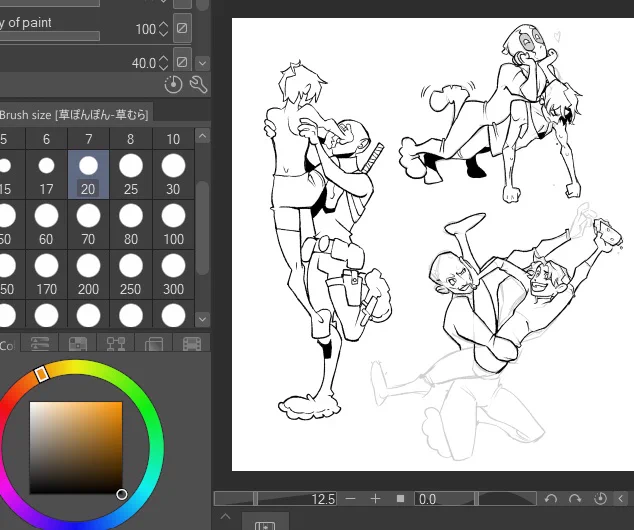Open the Approximate Color tab icon

pyautogui.click(x=154, y=343)
